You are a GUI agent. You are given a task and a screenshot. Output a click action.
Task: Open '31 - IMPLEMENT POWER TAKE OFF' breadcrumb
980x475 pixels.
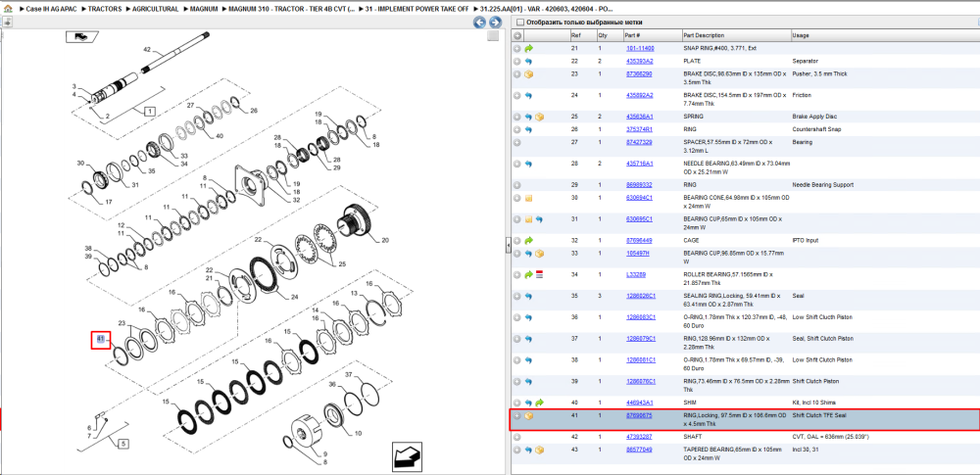coord(417,10)
